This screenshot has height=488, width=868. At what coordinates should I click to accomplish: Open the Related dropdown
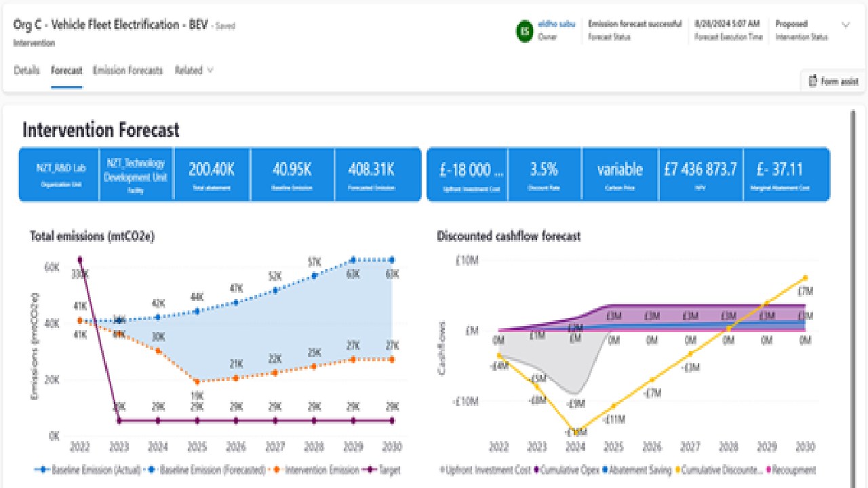[194, 70]
